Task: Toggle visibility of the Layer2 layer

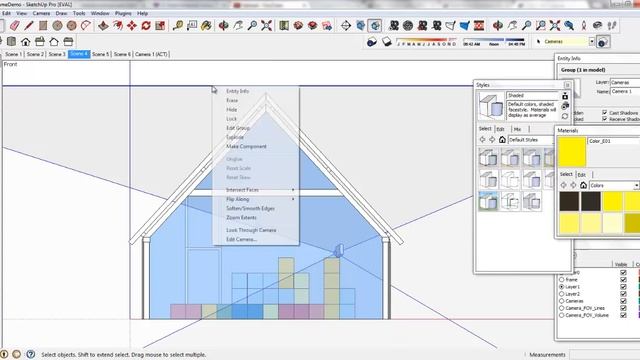Action: (x=623, y=294)
